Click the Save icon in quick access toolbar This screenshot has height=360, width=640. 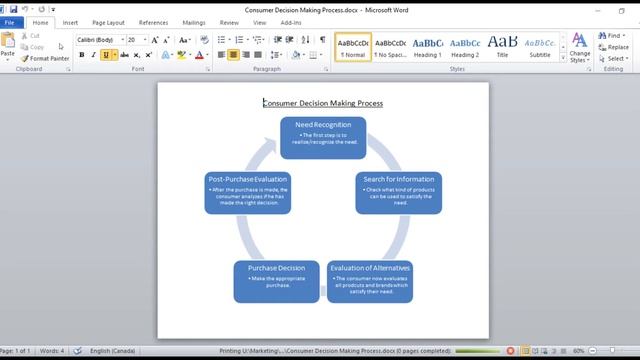[13, 9]
